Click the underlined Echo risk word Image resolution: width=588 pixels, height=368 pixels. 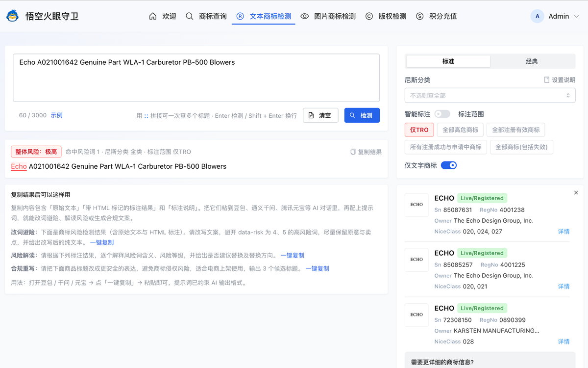click(x=19, y=167)
